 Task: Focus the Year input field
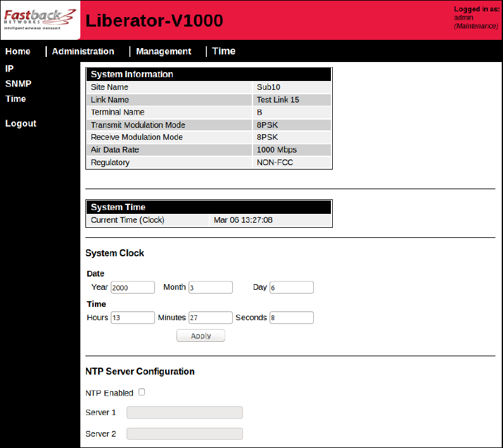133,287
